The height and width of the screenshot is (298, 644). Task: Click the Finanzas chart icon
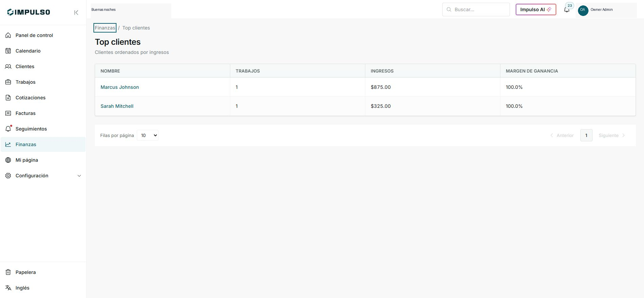(x=8, y=144)
